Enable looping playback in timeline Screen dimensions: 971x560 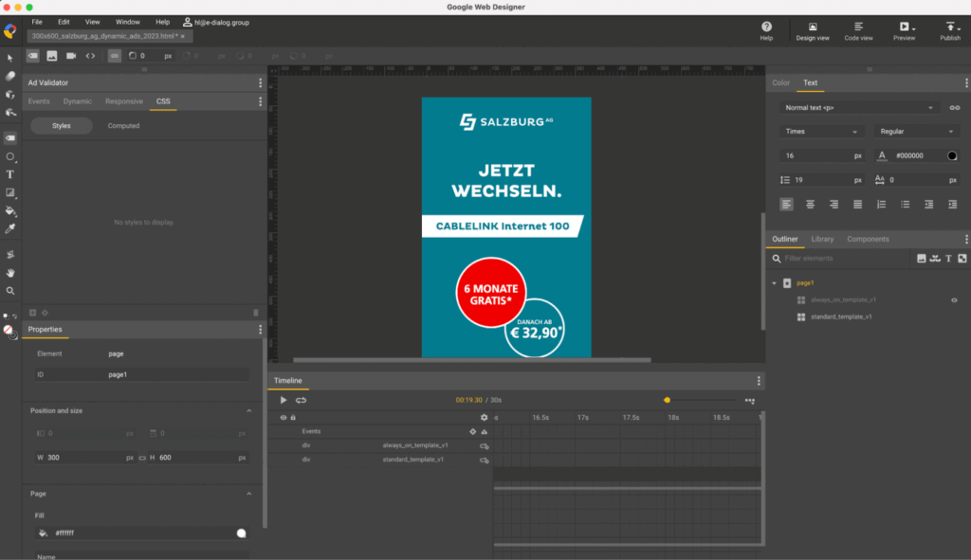pyautogui.click(x=300, y=400)
